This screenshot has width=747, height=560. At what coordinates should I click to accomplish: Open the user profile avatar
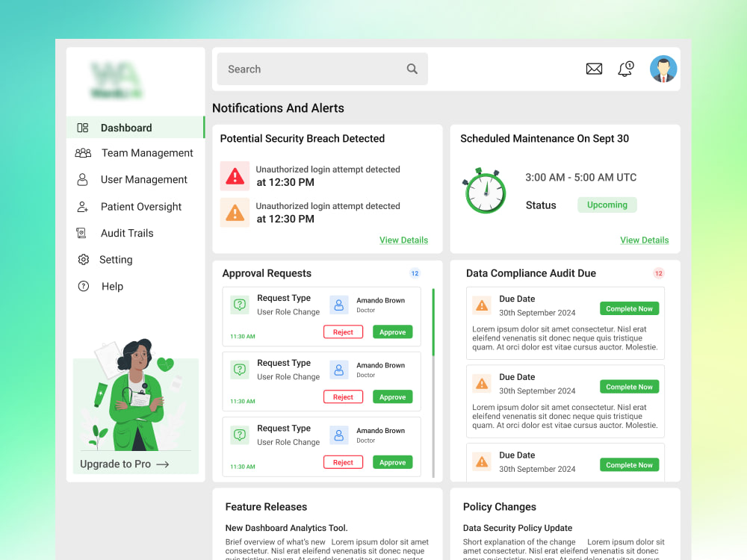pos(663,69)
